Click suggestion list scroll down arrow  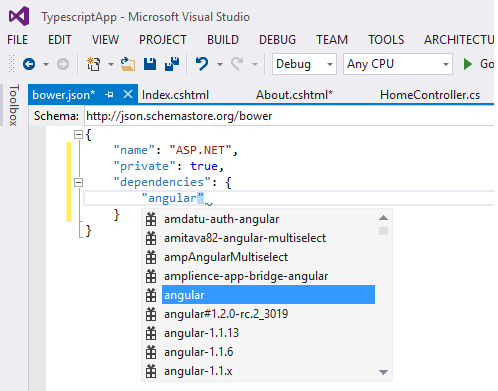pos(383,372)
